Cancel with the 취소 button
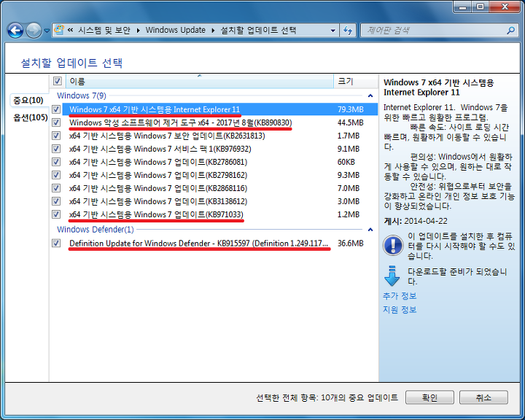The width and height of the screenshot is (525, 420). click(x=483, y=397)
